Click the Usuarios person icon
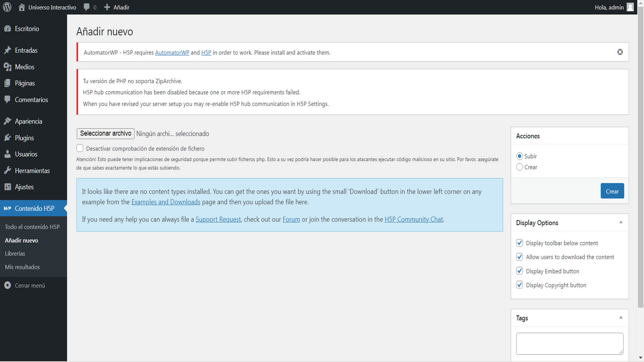The image size is (644, 362). point(7,154)
